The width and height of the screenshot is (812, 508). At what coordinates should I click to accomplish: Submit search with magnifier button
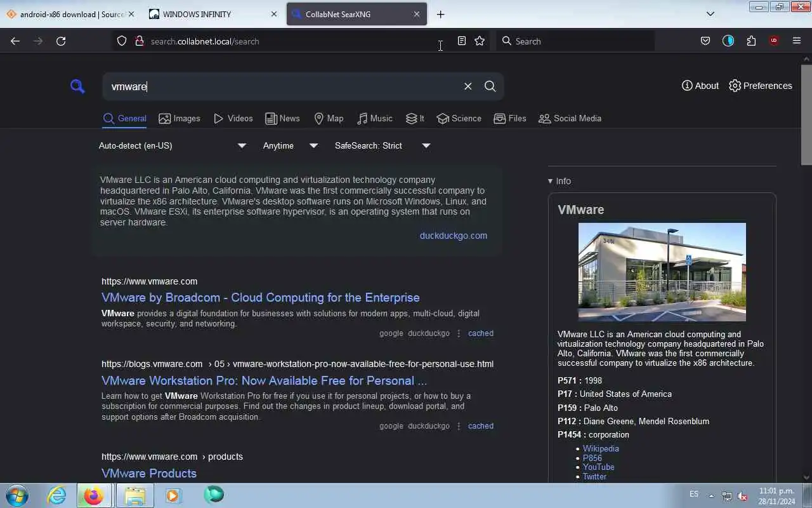[490, 86]
